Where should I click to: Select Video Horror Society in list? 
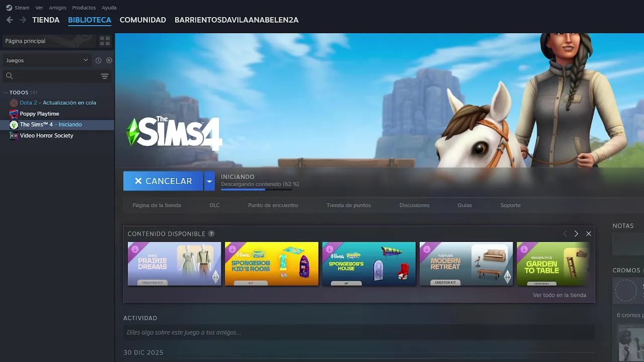point(57,136)
